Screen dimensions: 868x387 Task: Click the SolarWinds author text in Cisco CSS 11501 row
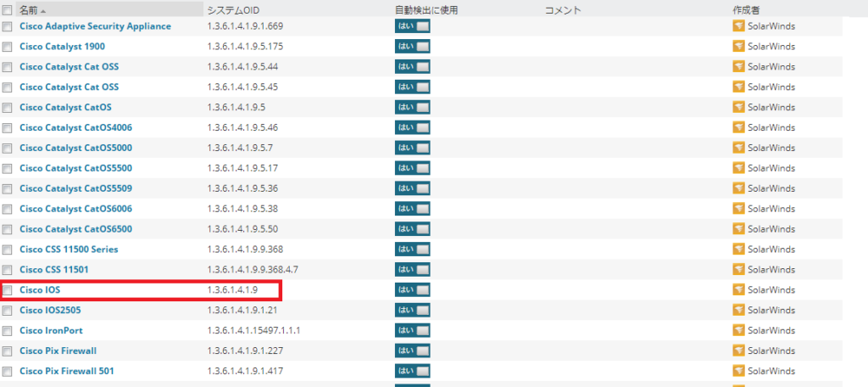coord(771,270)
